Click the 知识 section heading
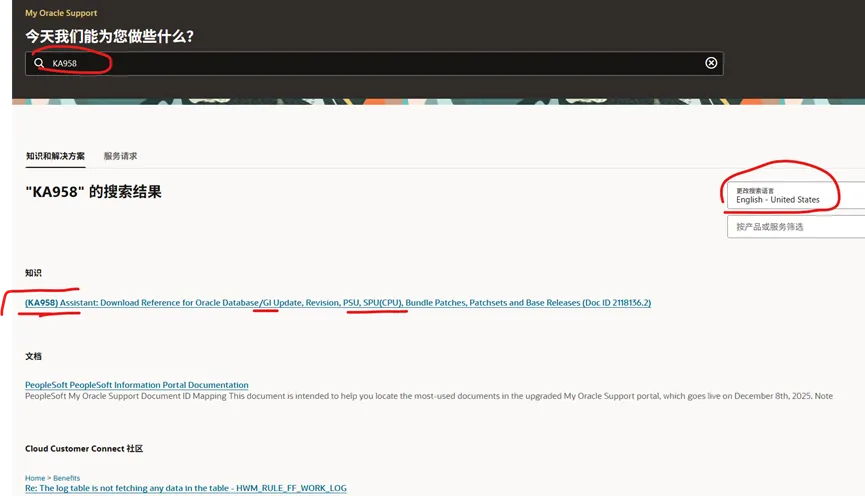 coord(33,273)
